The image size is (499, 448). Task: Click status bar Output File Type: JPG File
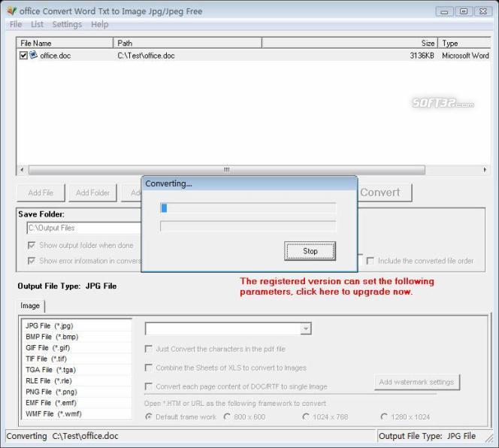427,436
